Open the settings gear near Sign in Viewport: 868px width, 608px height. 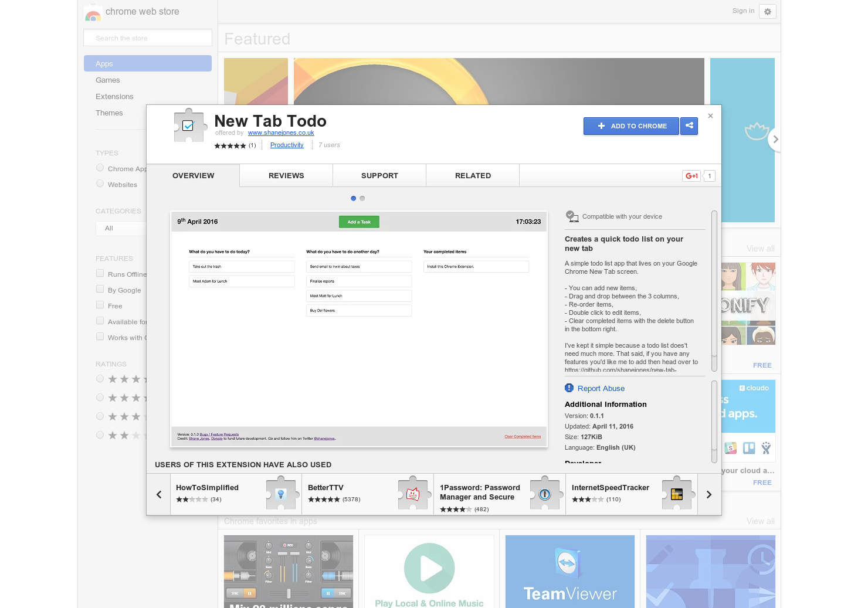click(767, 11)
